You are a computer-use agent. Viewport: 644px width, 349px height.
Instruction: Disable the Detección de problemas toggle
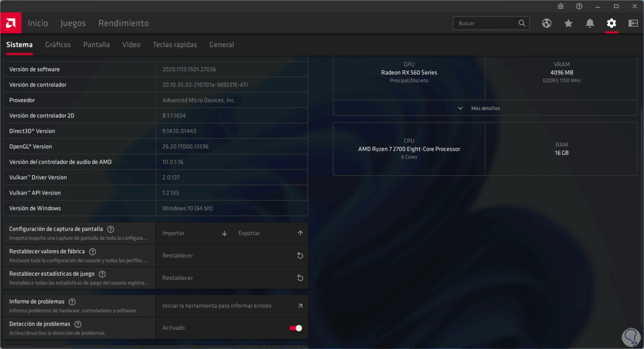pos(296,328)
